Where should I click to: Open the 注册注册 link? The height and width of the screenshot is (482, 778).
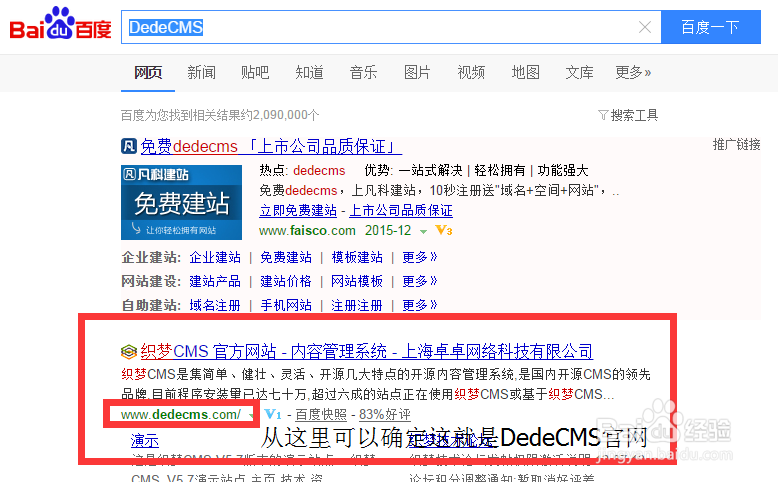(x=357, y=305)
